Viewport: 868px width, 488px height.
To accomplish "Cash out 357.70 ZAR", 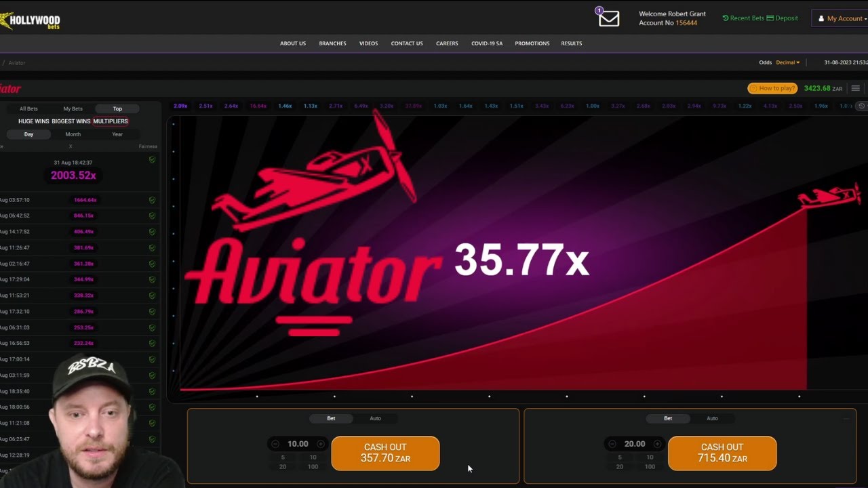I will click(x=385, y=453).
